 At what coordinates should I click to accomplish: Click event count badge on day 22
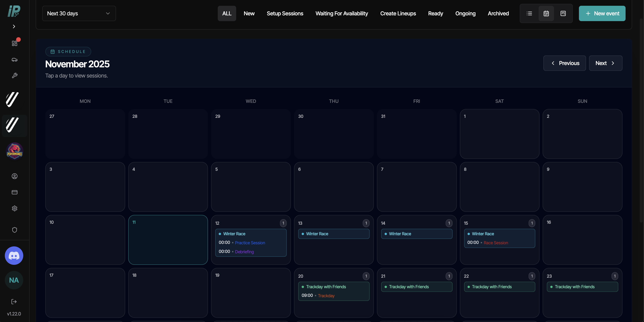(x=532, y=276)
